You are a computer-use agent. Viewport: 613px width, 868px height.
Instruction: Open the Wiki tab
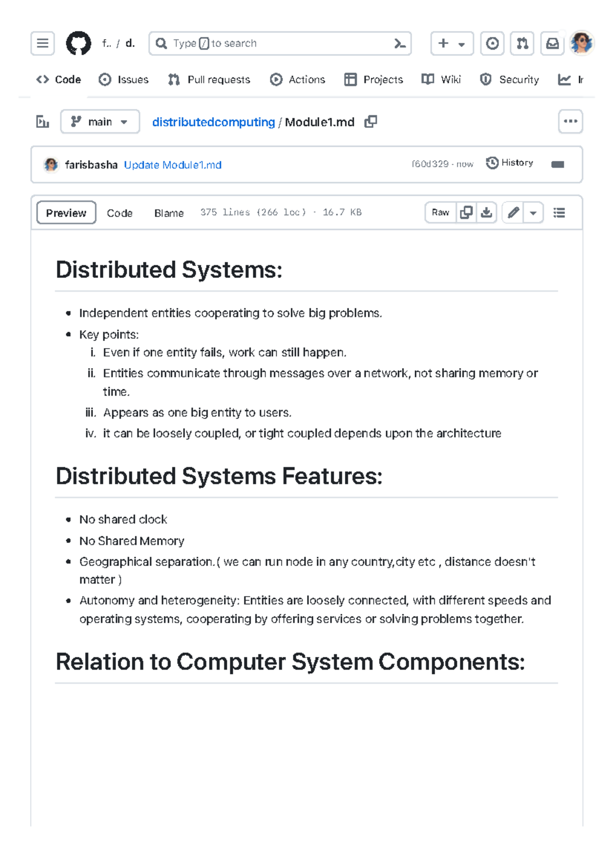(x=441, y=80)
